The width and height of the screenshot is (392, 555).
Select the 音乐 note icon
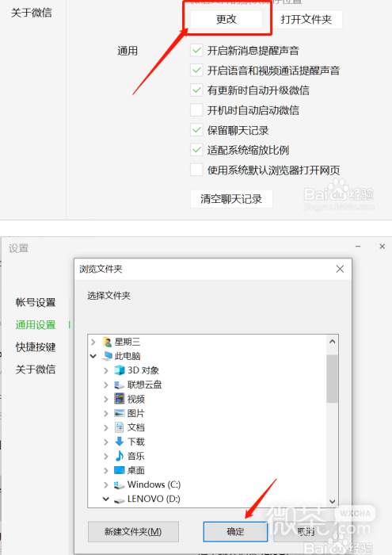click(x=120, y=456)
